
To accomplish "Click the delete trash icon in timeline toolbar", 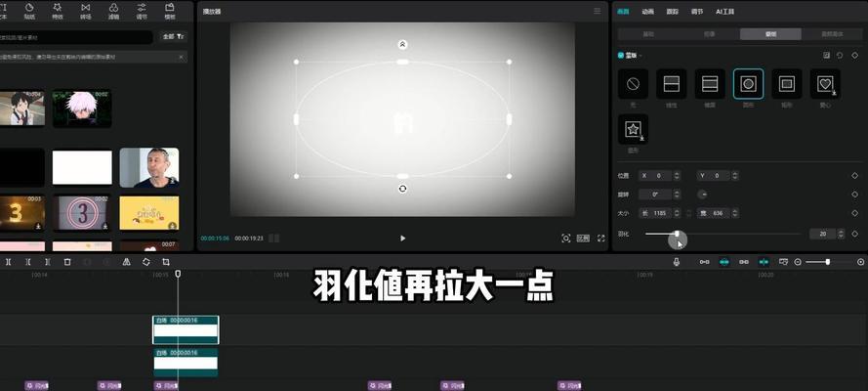I will click(67, 262).
